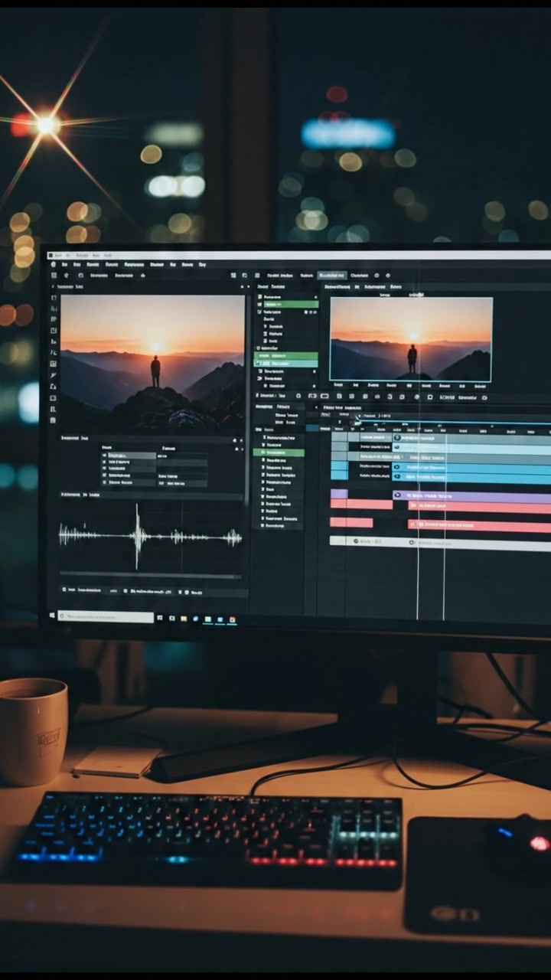The height and width of the screenshot is (980, 551).
Task: Expand the first item in upper project tree
Action: point(260,296)
